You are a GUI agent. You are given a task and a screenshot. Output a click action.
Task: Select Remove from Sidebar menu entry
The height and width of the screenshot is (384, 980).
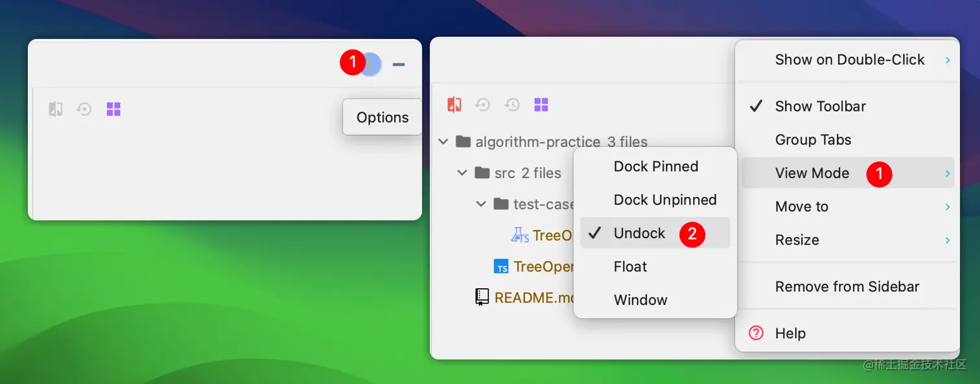848,286
